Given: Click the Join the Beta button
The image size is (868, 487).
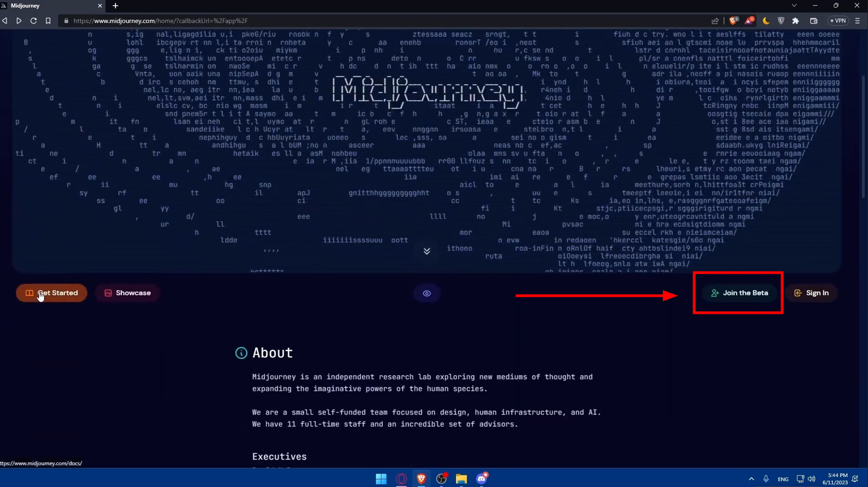Looking at the screenshot, I should pos(739,293).
